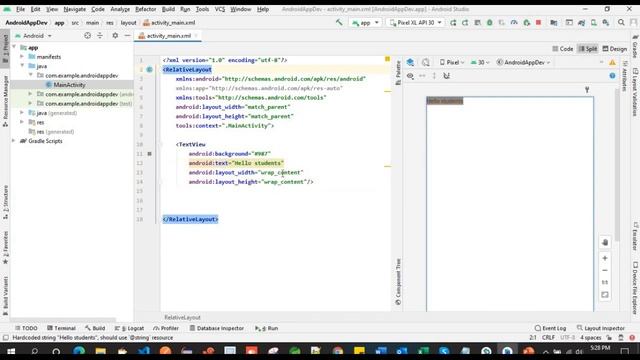
Task: Toggle the Resource Manager tool window
Action: 5,101
